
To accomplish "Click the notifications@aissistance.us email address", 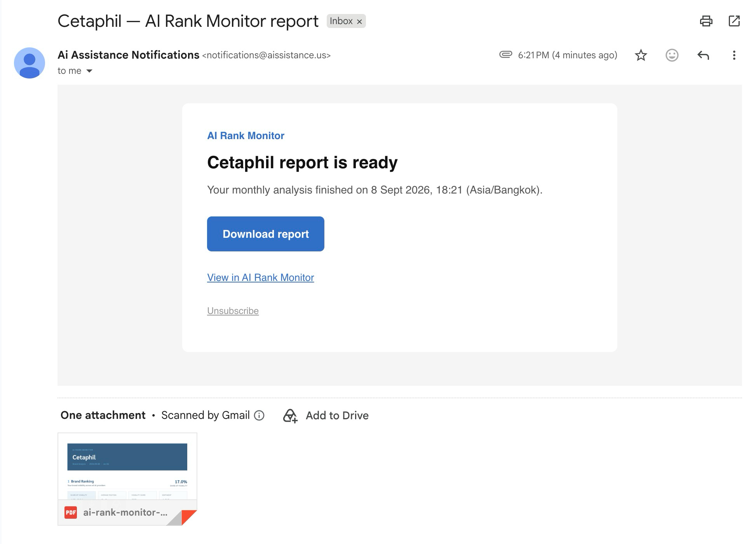I will point(267,55).
